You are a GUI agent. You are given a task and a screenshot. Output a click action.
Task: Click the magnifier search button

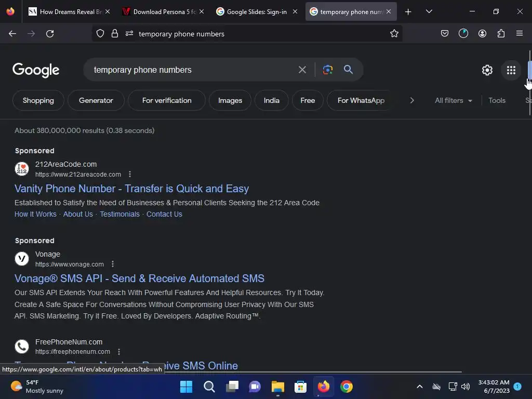click(348, 70)
